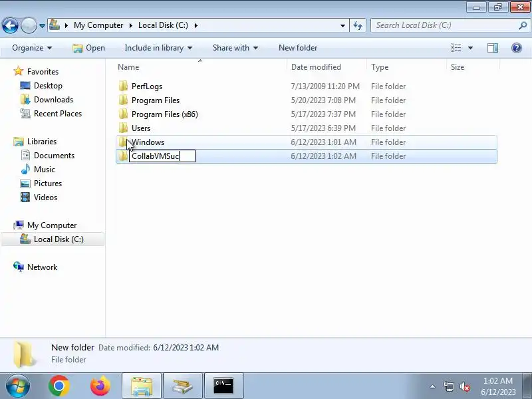Open the Videos library
Viewport: 532px width, 399px height.
click(x=45, y=197)
